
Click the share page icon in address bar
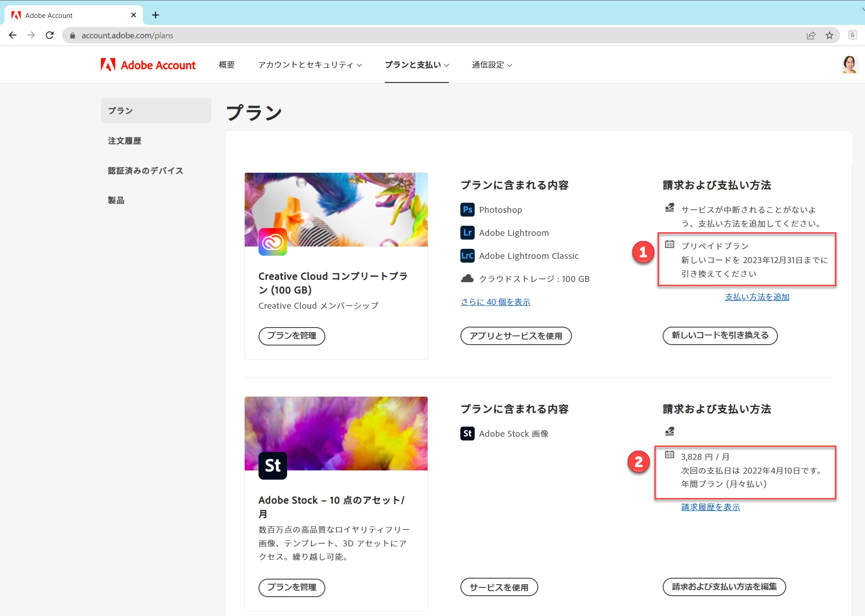[x=811, y=35]
